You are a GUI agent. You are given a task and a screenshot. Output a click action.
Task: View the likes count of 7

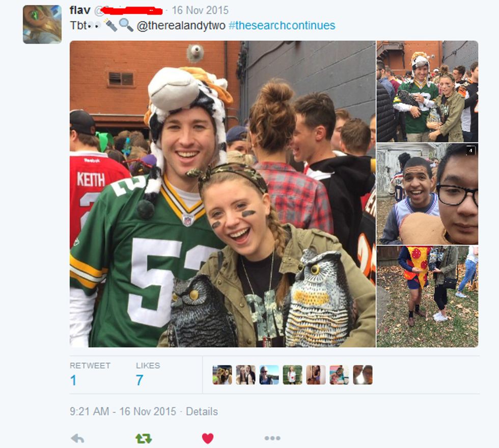[x=140, y=380]
